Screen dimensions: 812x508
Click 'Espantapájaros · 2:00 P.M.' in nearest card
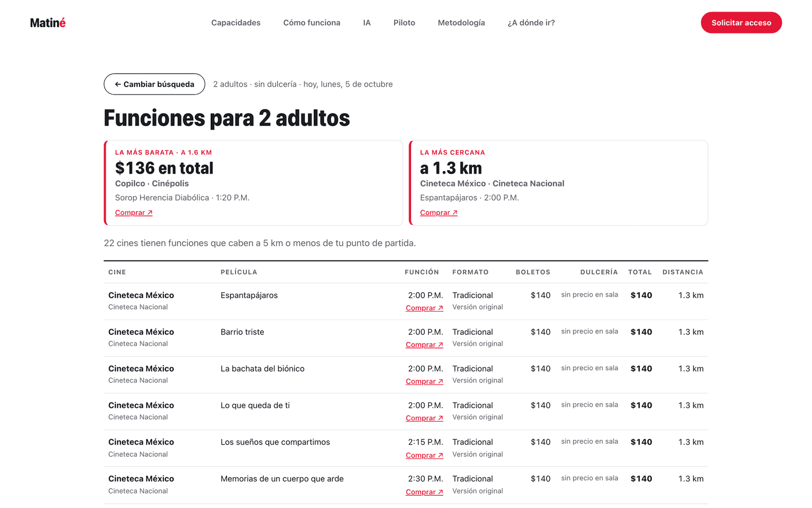point(469,198)
